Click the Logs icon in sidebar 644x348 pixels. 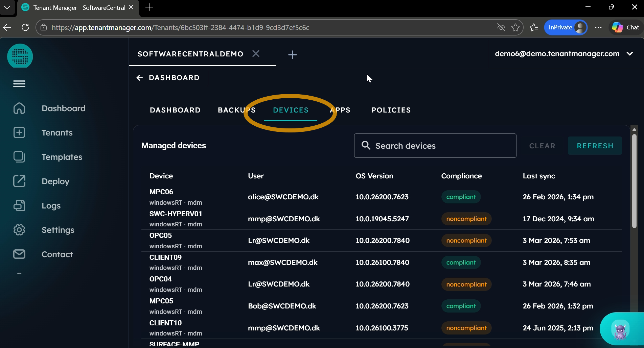coord(19,205)
